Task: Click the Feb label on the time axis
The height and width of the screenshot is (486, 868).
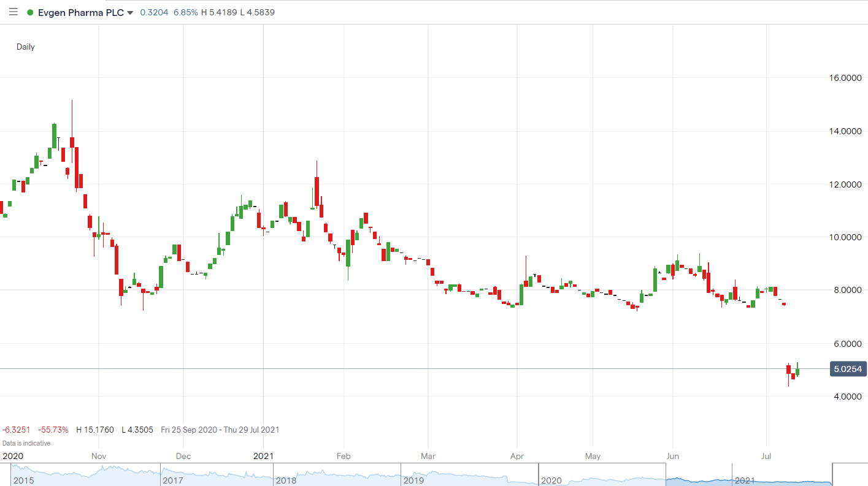Action: click(344, 456)
